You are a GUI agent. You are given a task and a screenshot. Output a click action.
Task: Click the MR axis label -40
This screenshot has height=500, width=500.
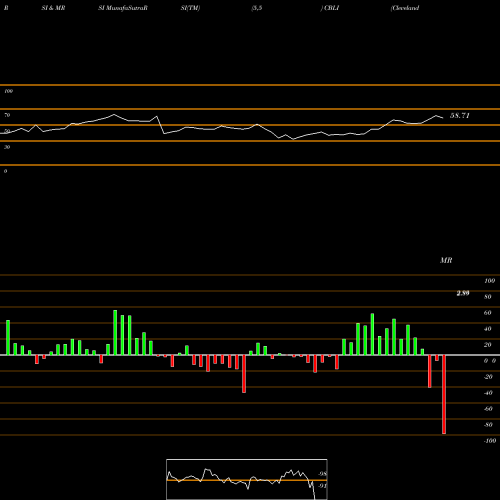488,393
